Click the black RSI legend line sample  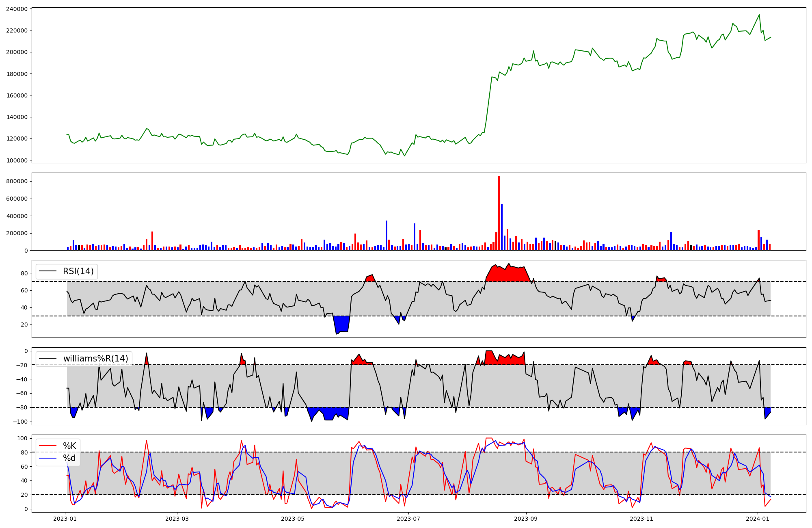click(x=47, y=271)
